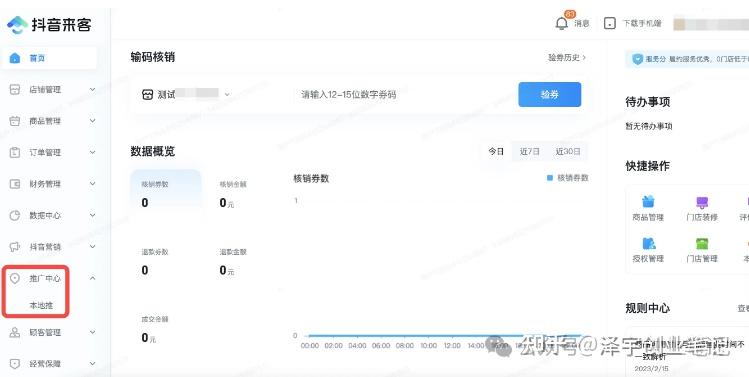Screen dimensions: 749x377
Task: Click the 商品管理 sidebar icon
Action: pyautogui.click(x=15, y=121)
